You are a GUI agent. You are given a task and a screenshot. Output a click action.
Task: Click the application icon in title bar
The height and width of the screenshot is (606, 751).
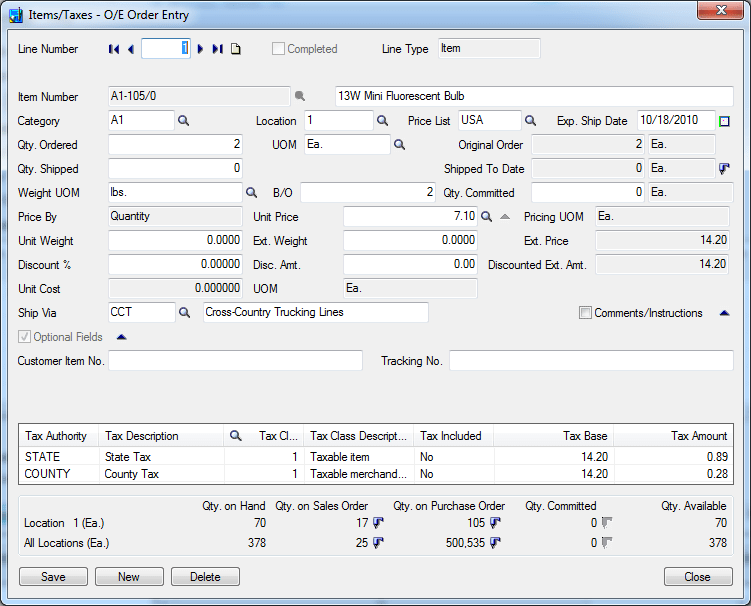point(16,15)
